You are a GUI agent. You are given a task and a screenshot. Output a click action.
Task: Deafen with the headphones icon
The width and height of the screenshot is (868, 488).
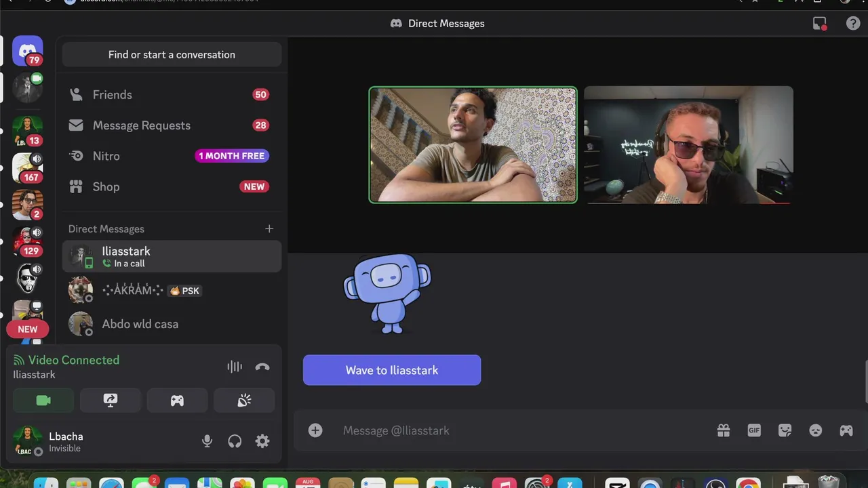click(235, 441)
